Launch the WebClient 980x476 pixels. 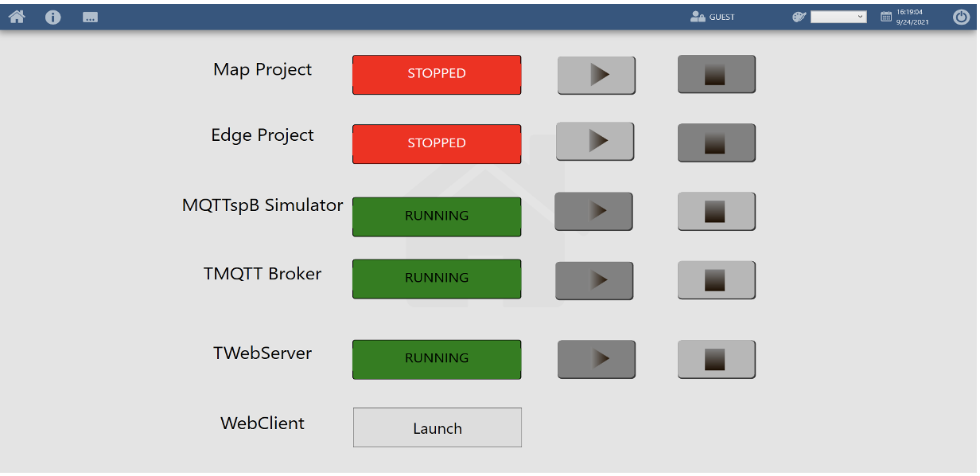(x=437, y=427)
